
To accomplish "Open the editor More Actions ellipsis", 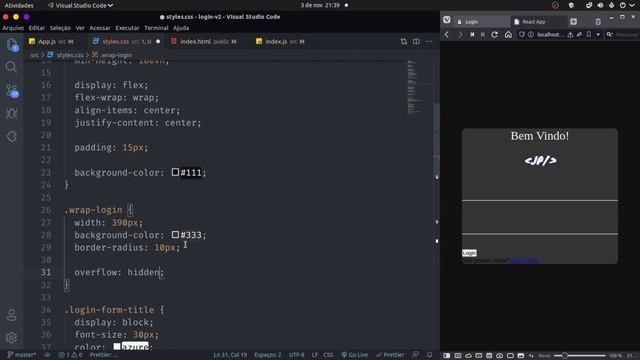I will 429,41.
